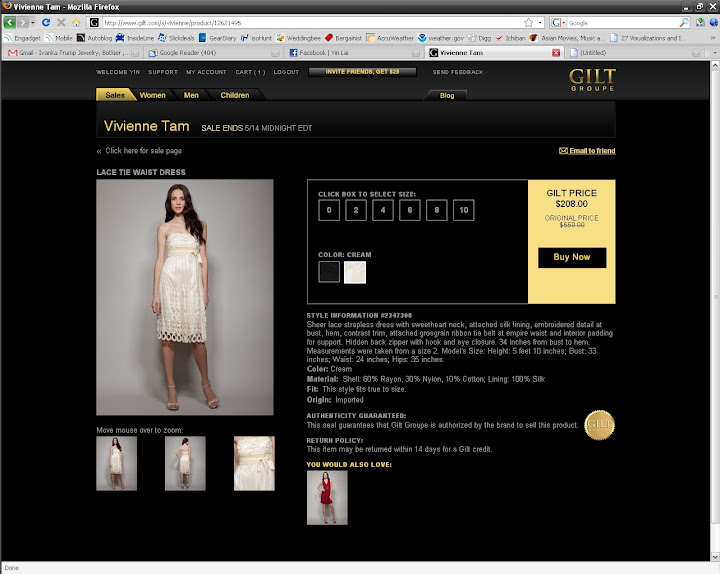Click the Buy Now button

[572, 257]
